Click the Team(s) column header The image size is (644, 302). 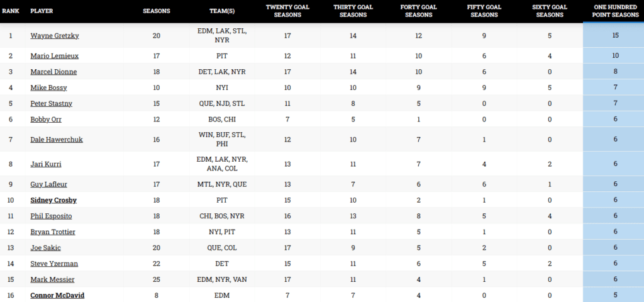[222, 11]
